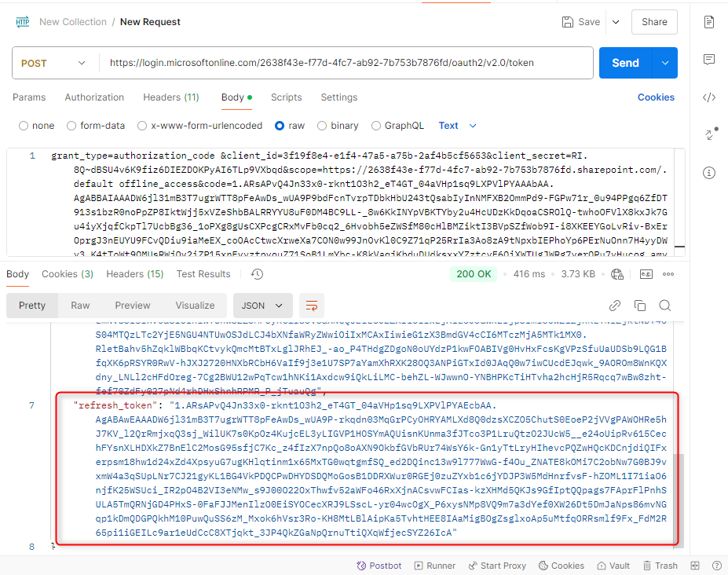Image resolution: width=728 pixels, height=575 pixels.
Task: Copy the response body with copy icon
Action: pos(640,306)
